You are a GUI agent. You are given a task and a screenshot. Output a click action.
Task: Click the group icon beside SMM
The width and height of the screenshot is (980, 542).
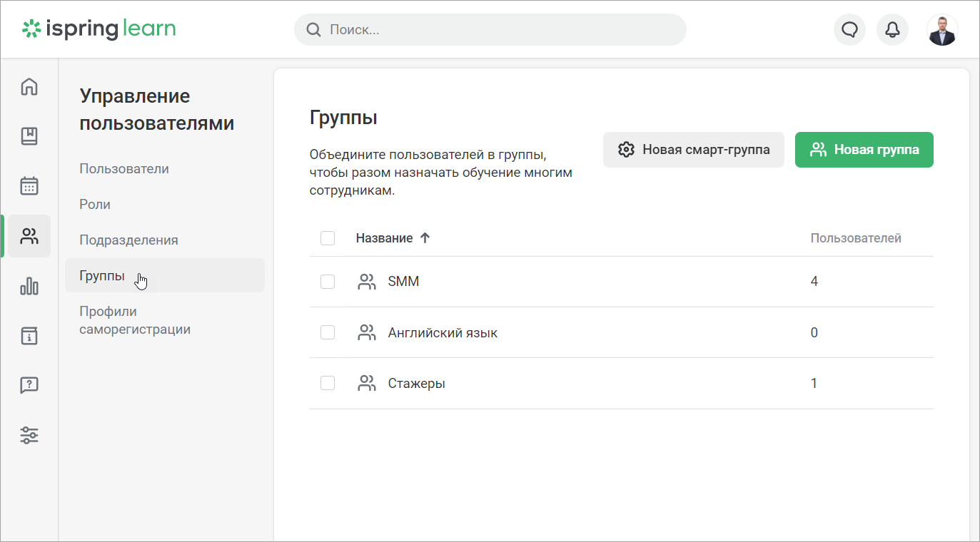pyautogui.click(x=366, y=282)
